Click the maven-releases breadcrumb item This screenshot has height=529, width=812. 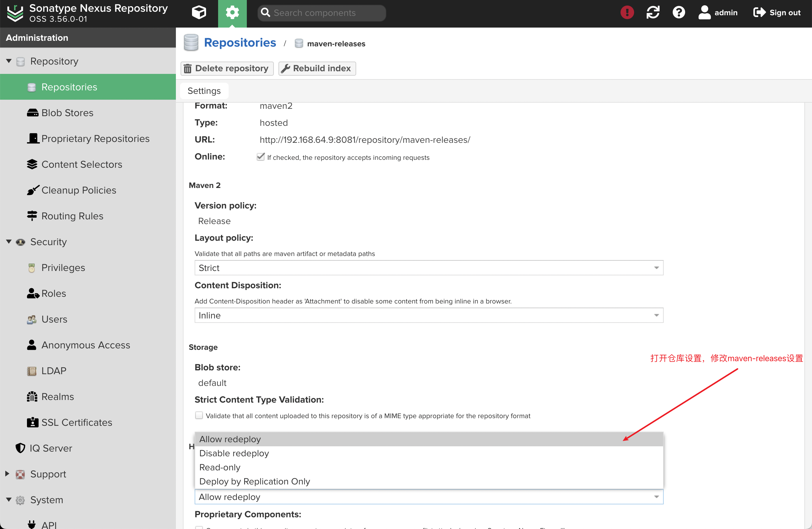coord(336,44)
